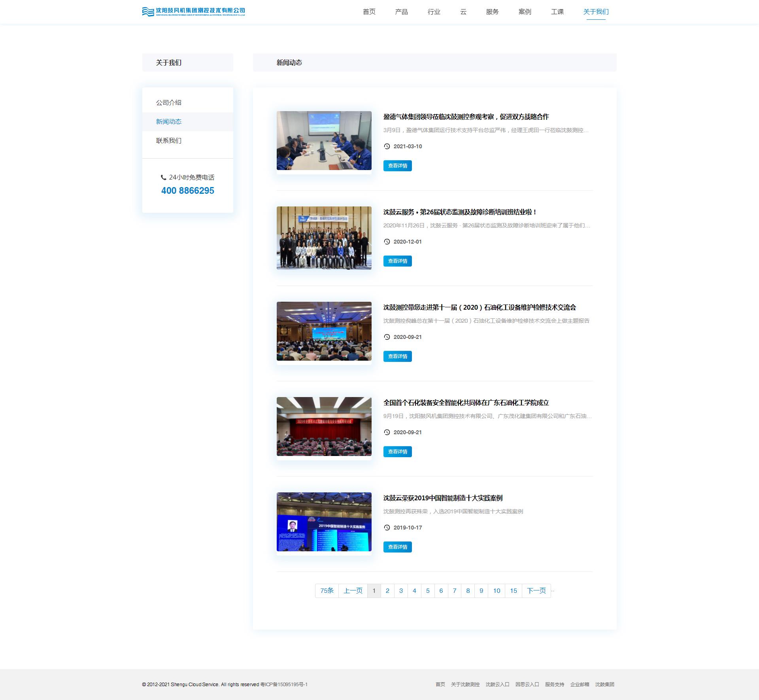Click the 下一页 pagination button
This screenshot has width=759, height=700.
click(x=536, y=591)
